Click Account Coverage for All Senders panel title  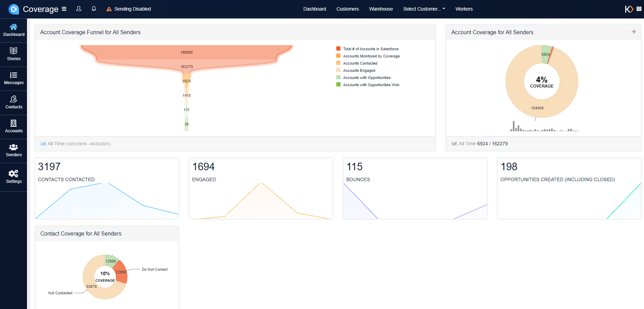492,32
